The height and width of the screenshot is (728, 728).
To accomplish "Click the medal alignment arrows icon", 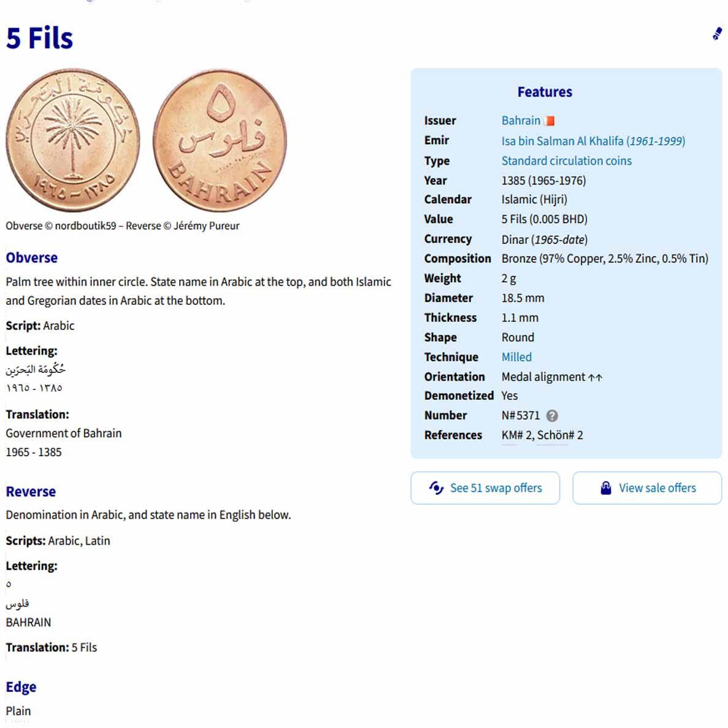I will (595, 377).
